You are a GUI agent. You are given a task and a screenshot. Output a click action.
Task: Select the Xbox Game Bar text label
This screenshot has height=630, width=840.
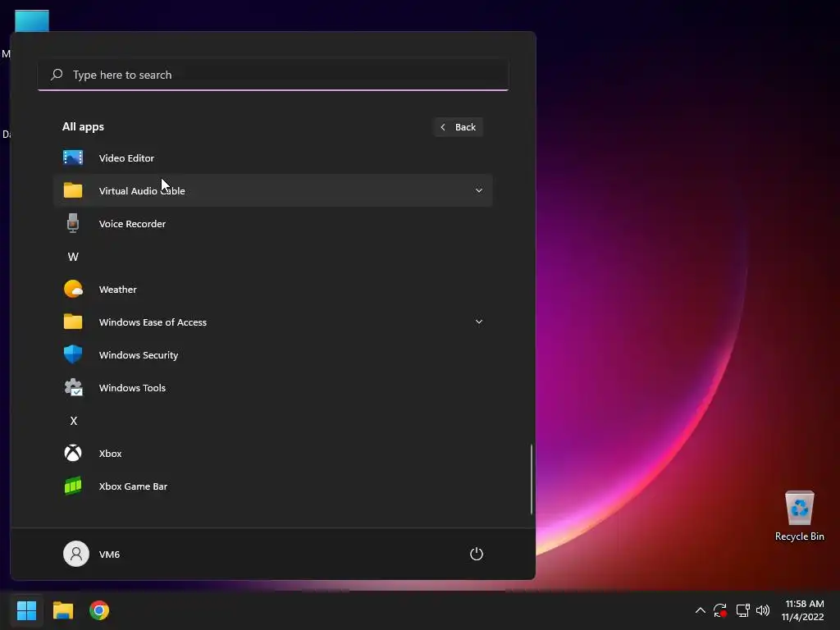(x=133, y=486)
